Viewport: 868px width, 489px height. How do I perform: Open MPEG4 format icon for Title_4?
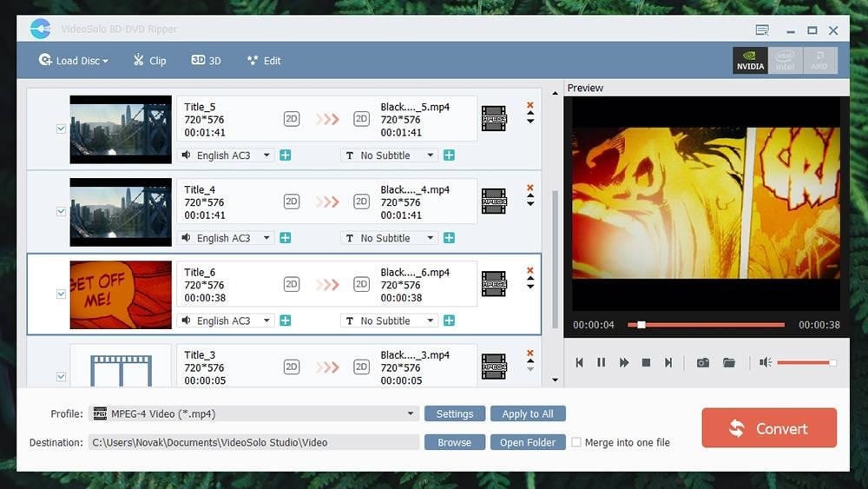494,201
